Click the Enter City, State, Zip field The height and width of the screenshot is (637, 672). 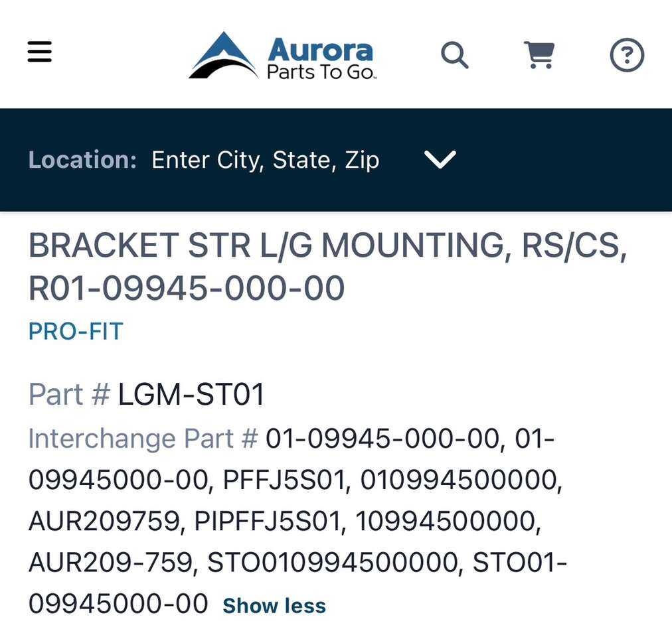coord(265,160)
